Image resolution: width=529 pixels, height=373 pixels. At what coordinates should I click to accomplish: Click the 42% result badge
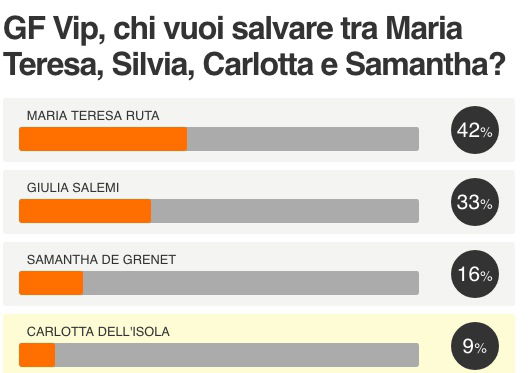(475, 130)
